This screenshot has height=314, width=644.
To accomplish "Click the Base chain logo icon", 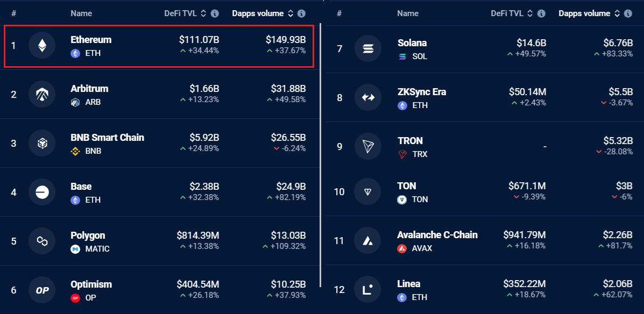I will click(x=42, y=192).
